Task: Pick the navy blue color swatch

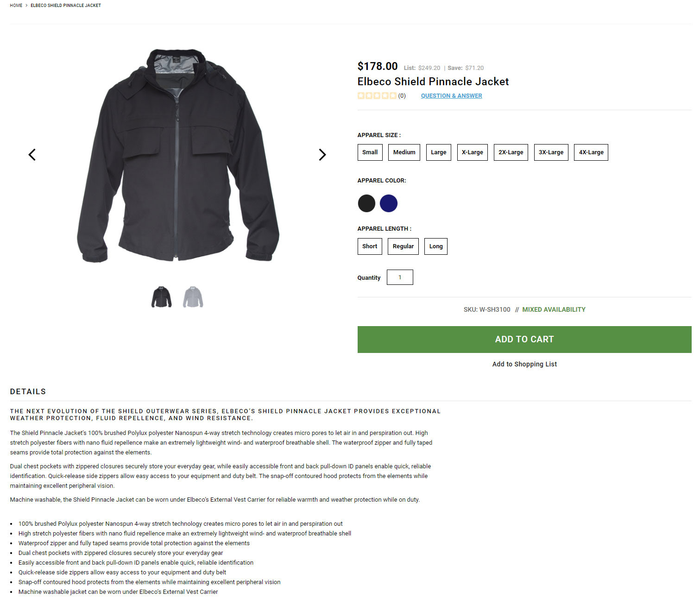Action: coord(389,203)
